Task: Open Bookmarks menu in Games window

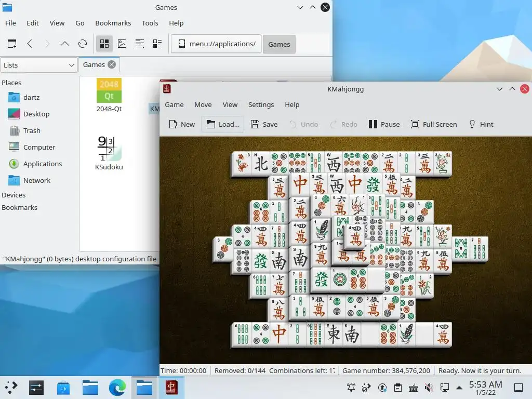Action: point(113,23)
